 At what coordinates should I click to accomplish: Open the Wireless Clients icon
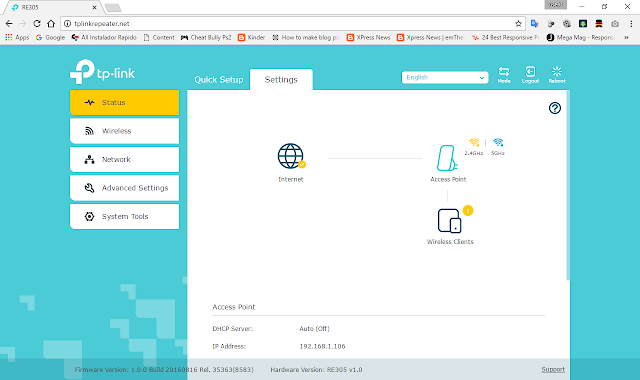coord(449,221)
